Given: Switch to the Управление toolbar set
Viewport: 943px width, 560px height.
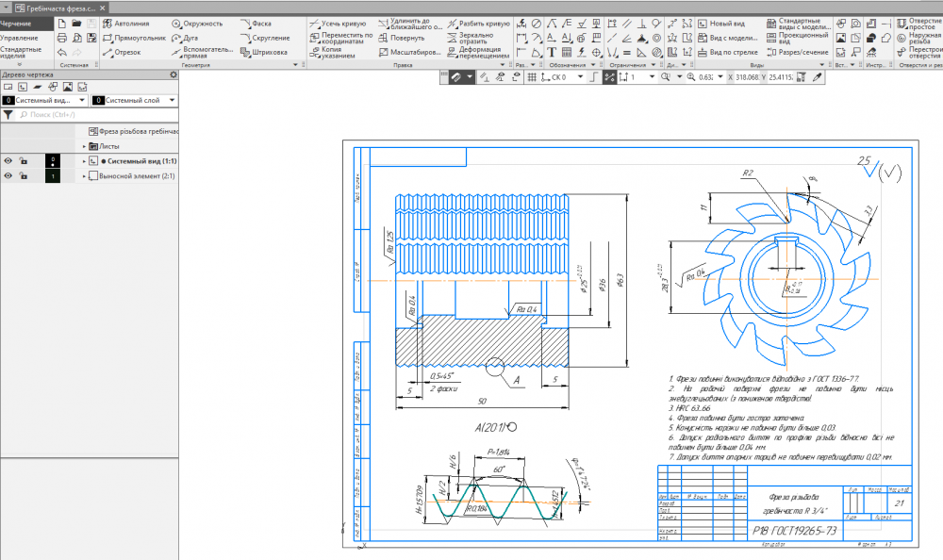Looking at the screenshot, I should 21,38.
